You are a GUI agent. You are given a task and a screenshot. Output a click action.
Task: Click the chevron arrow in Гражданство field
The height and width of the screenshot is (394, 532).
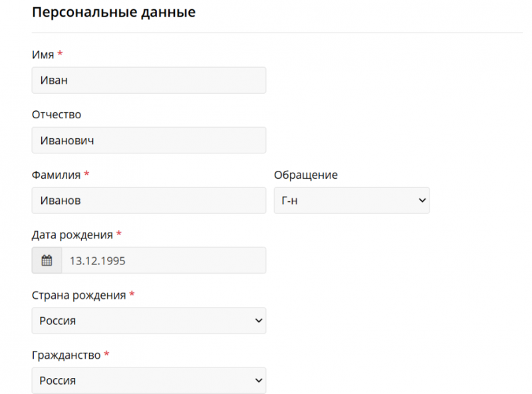259,381
